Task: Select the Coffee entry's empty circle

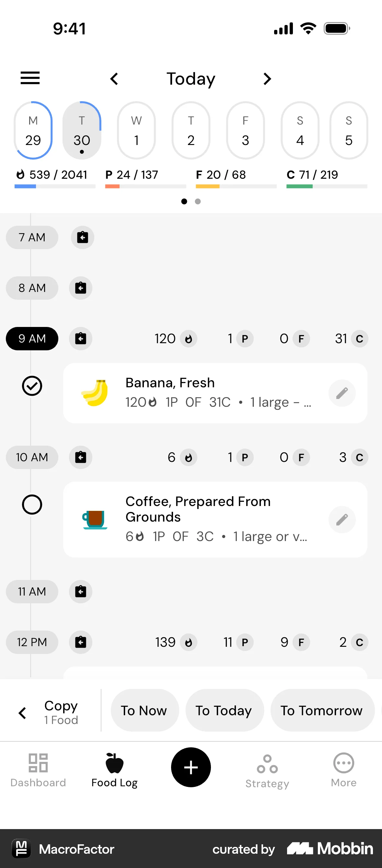Action: (x=32, y=504)
